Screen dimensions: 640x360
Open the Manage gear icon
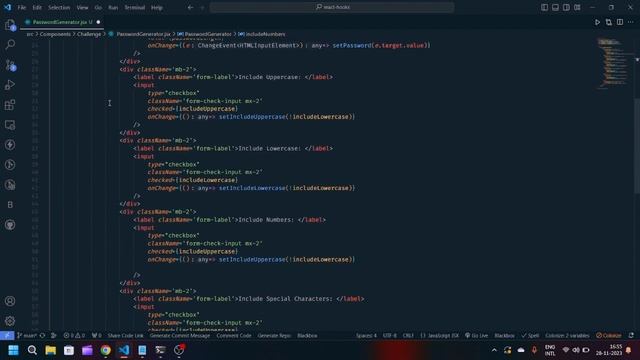coord(10,321)
